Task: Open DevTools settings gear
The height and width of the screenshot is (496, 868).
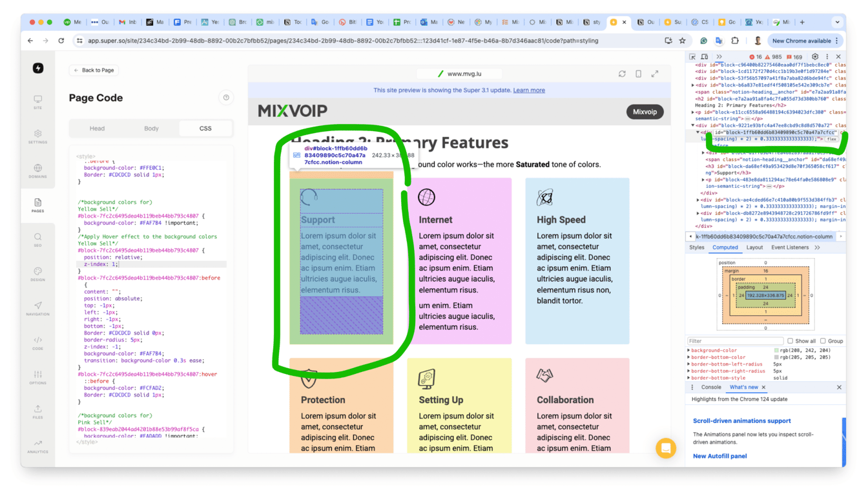Action: (x=815, y=57)
